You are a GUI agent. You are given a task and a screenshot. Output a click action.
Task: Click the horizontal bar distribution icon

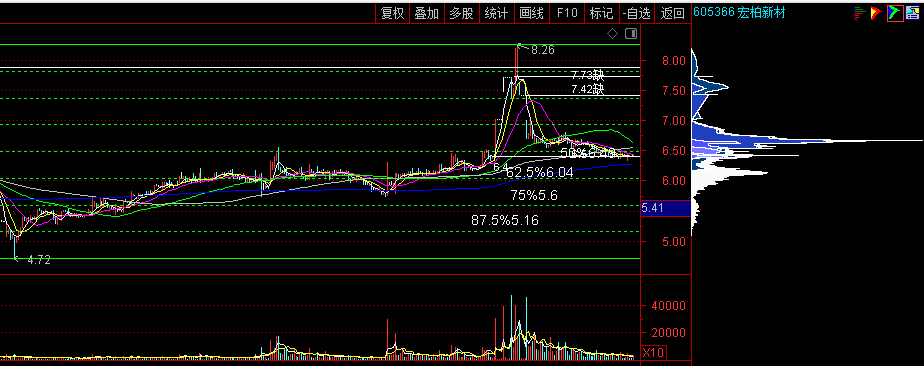(x=860, y=13)
